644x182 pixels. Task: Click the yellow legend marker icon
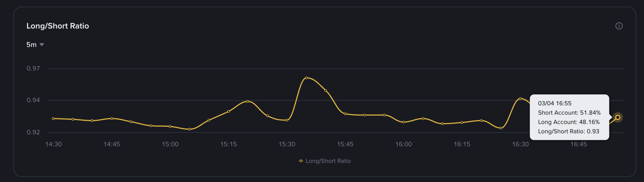(x=301, y=161)
